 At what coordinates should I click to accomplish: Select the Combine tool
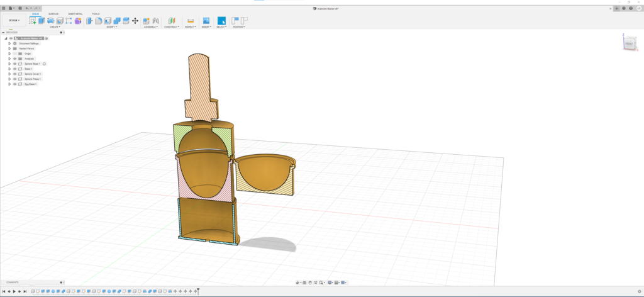pyautogui.click(x=116, y=21)
